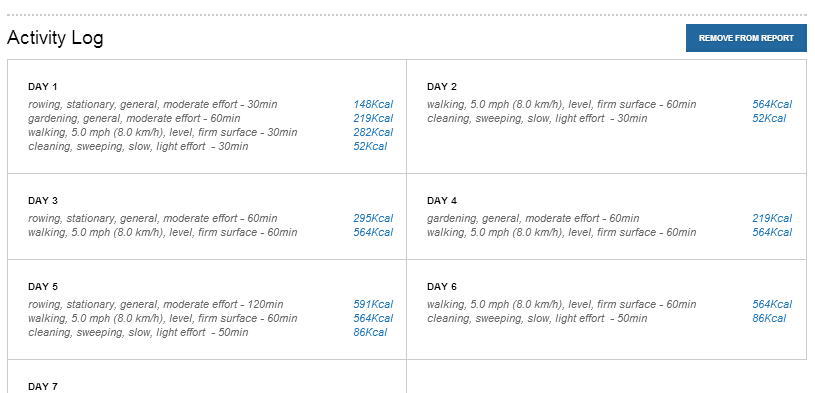Select Day 2 cleaning 52Kcal link
This screenshot has width=815, height=393.
tap(769, 119)
